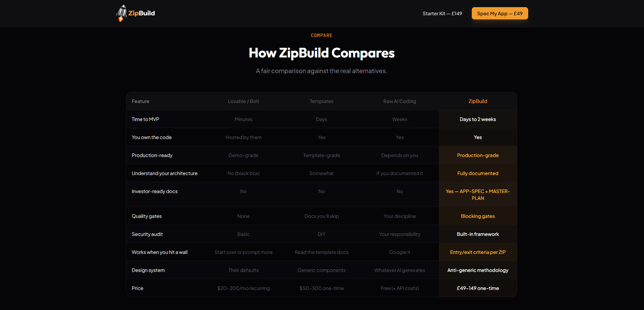Select the Entry/exit criteria per ZIP cell
644x310 pixels.
pyautogui.click(x=478, y=252)
